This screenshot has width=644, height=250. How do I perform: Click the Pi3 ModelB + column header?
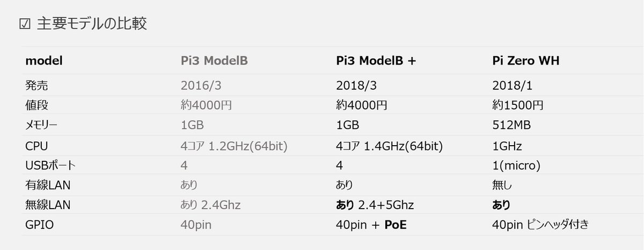tap(376, 61)
